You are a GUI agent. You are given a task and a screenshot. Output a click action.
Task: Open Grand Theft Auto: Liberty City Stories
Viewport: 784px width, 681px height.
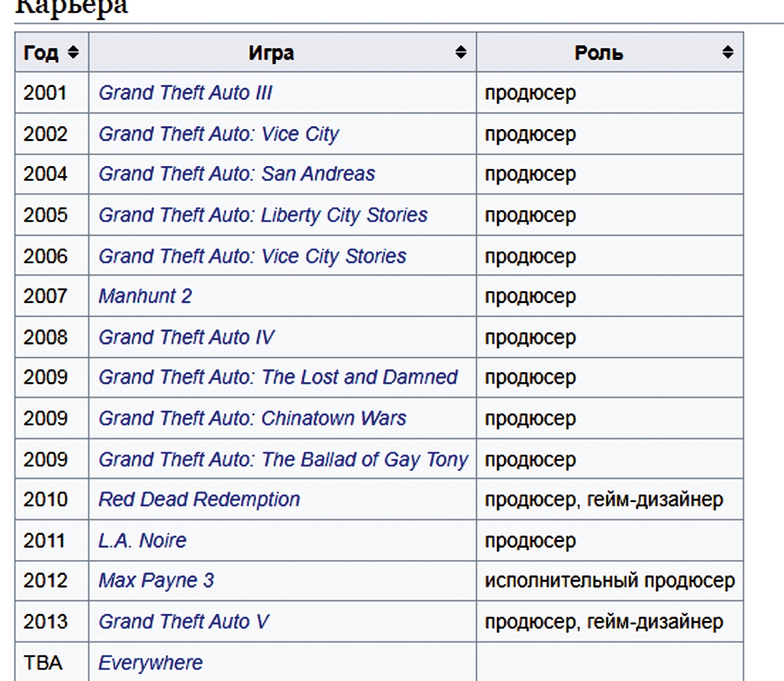point(263,215)
